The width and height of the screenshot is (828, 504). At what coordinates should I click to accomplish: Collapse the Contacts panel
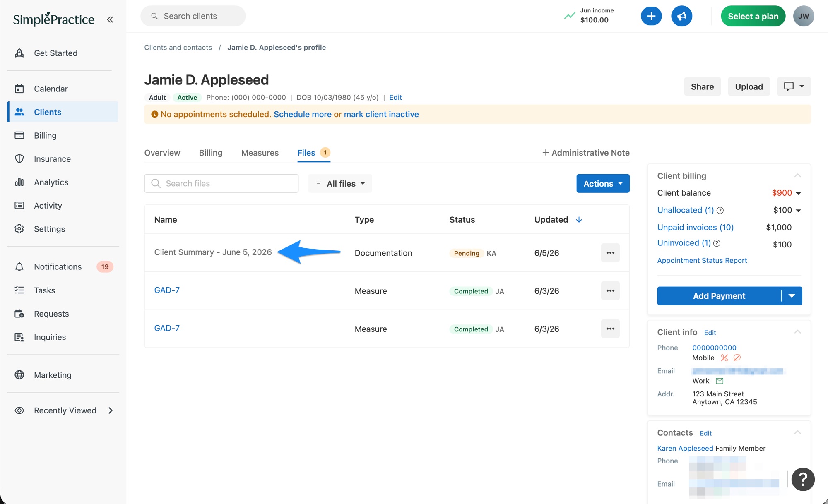pos(798,432)
